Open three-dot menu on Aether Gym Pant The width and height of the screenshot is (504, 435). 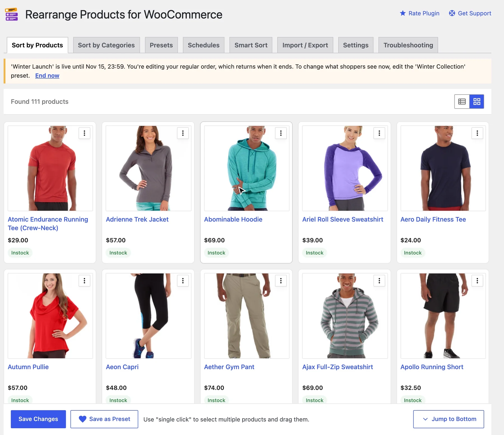pos(281,281)
